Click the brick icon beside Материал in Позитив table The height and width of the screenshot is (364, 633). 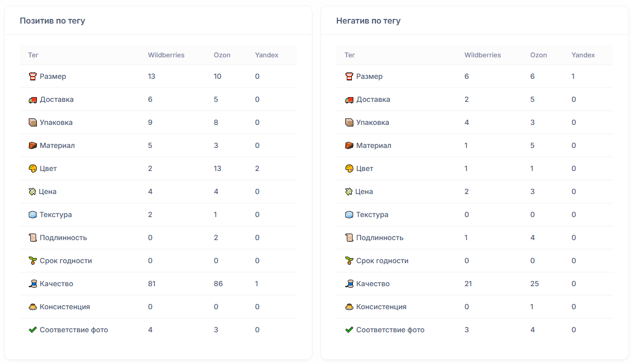coord(33,146)
